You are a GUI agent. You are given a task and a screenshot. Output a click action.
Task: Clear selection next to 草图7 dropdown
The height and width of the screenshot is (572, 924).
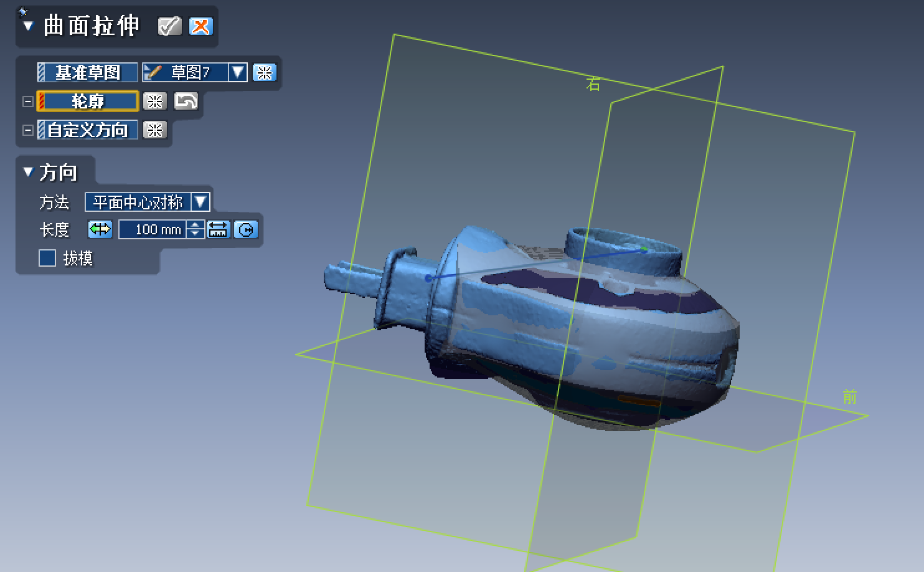tap(264, 72)
